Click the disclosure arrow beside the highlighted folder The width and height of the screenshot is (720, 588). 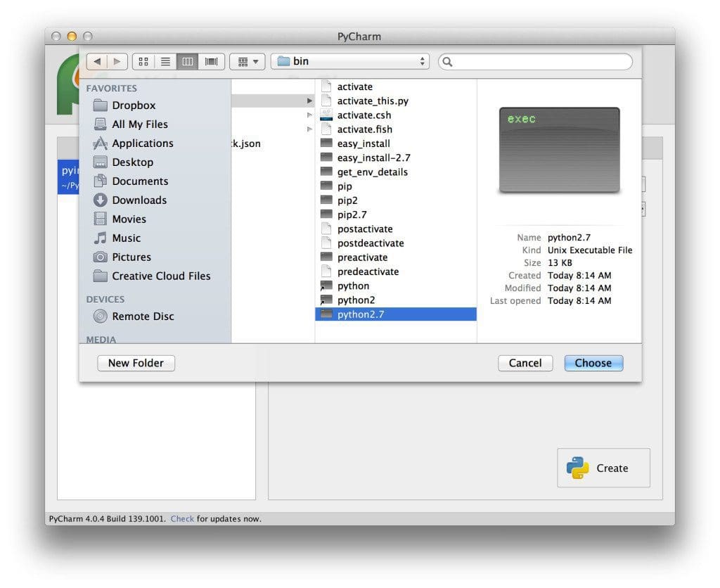309,101
